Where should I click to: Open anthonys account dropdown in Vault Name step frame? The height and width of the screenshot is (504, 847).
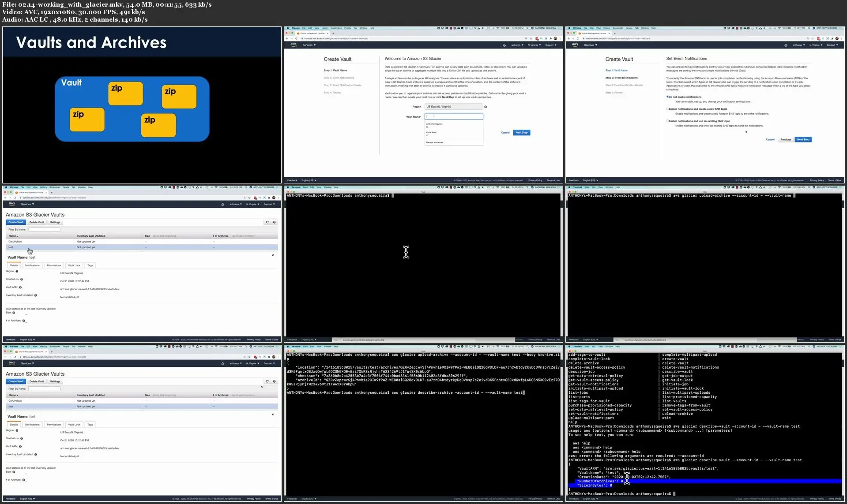click(517, 45)
